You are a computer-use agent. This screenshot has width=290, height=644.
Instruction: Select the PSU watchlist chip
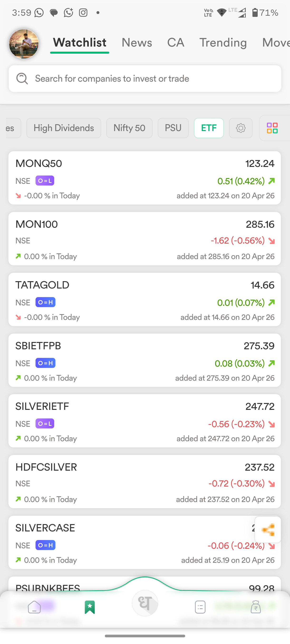click(x=173, y=128)
